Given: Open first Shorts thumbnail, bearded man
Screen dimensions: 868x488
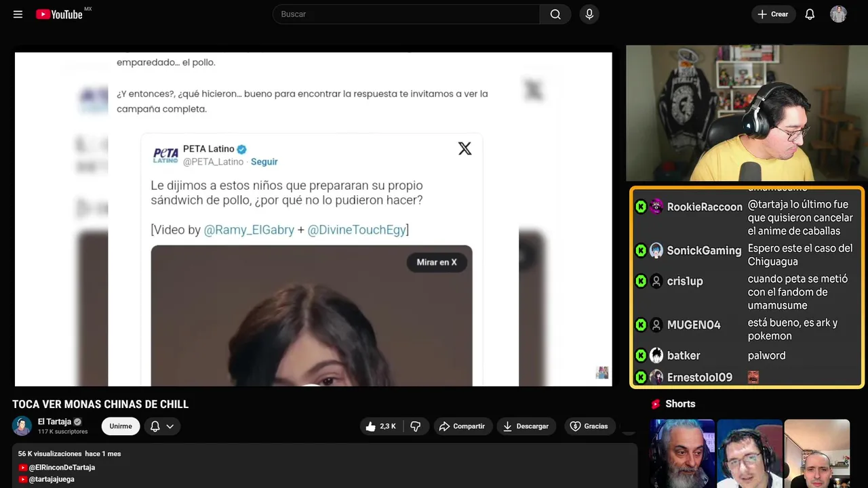Looking at the screenshot, I should click(683, 453).
